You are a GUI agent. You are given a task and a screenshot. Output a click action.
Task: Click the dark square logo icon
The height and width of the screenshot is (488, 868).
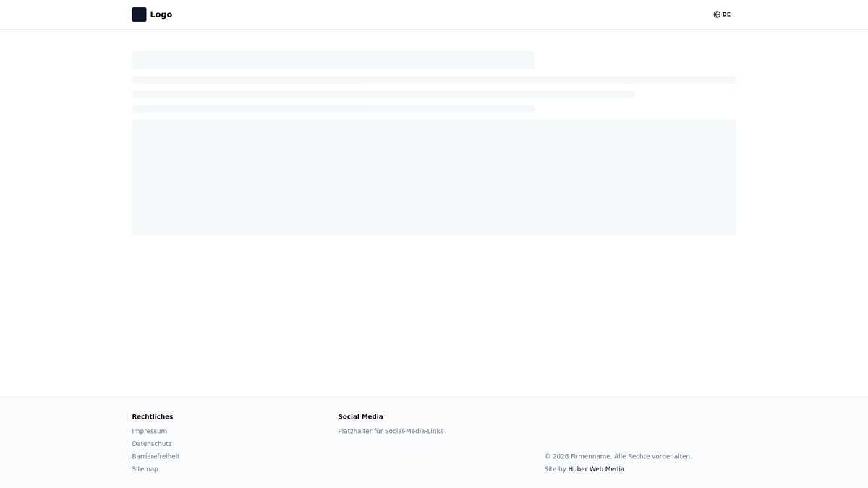pos(139,14)
